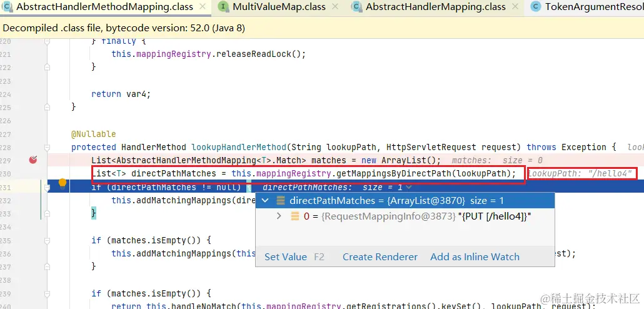
Task: Click 'return var4;' statement
Action: (x=121, y=94)
